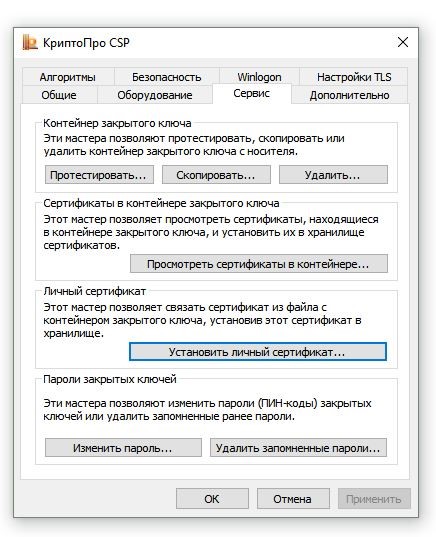Click the Скопировать container button

point(216,175)
